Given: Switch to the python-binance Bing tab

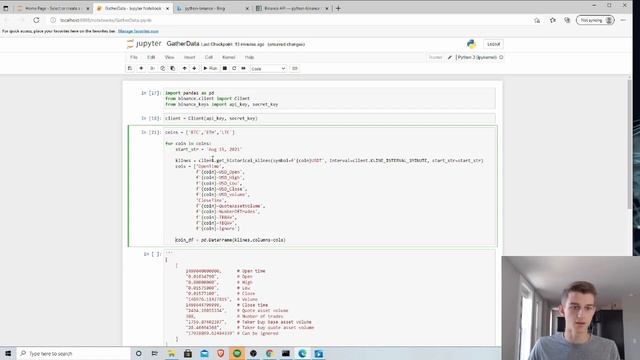Looking at the screenshot, I should pyautogui.click(x=212, y=8).
